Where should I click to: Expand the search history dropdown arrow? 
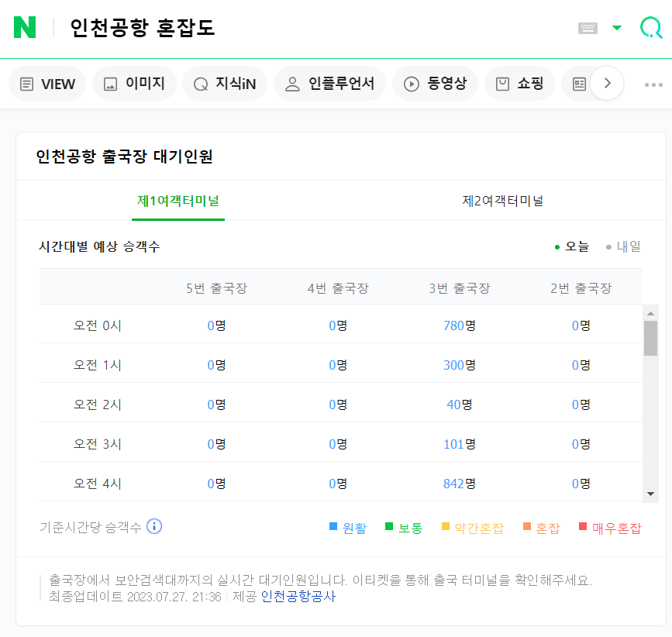[x=617, y=28]
